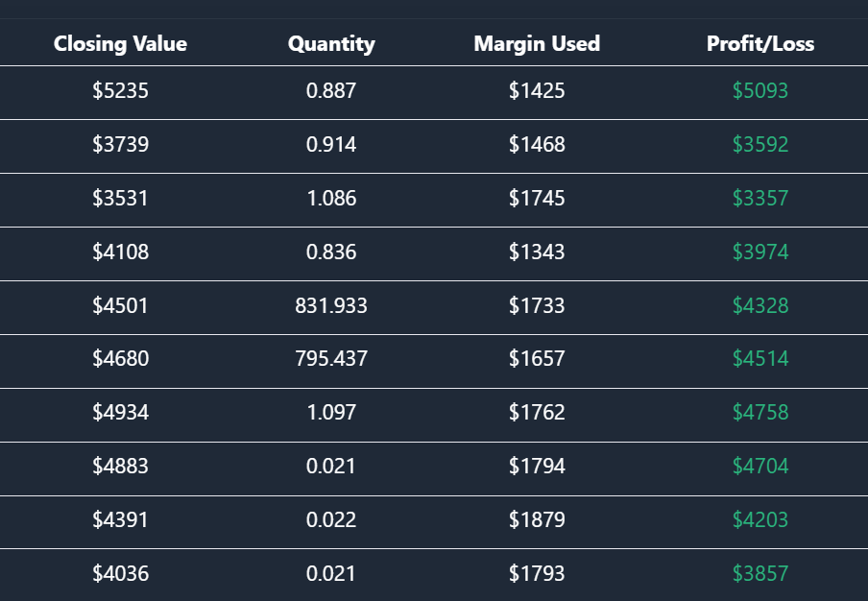Select the $5235 closing value cell
The height and width of the screenshot is (601, 868).
pos(120,91)
